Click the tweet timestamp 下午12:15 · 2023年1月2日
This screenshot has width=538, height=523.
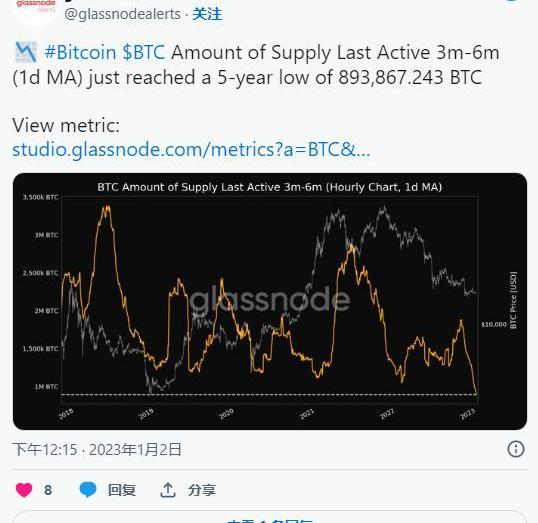pos(97,449)
